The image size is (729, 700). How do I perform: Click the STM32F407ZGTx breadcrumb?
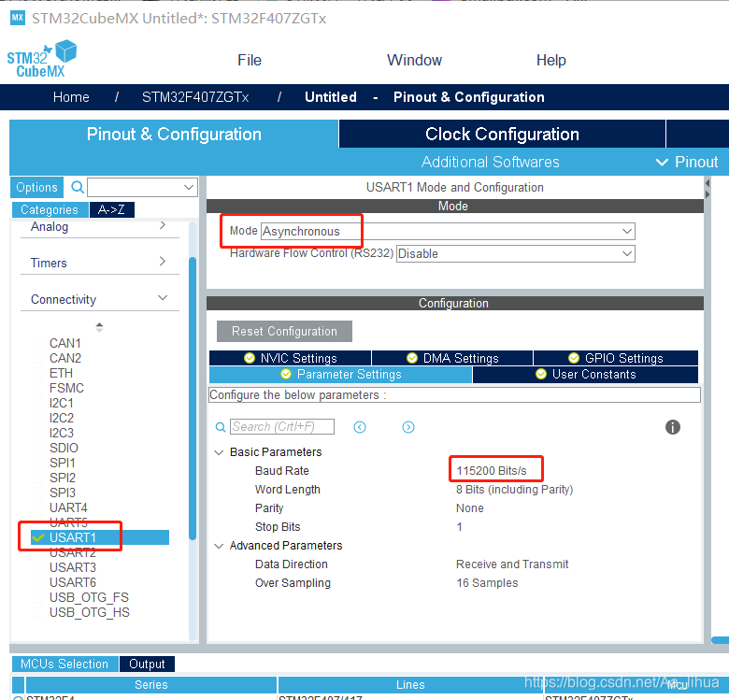(x=195, y=97)
